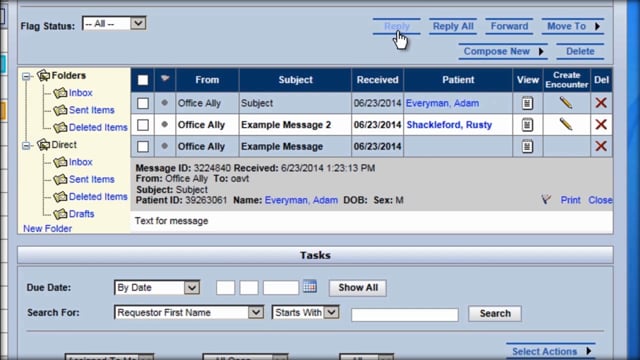Sort by the flag column header icon
The image size is (640, 360).
click(165, 78)
